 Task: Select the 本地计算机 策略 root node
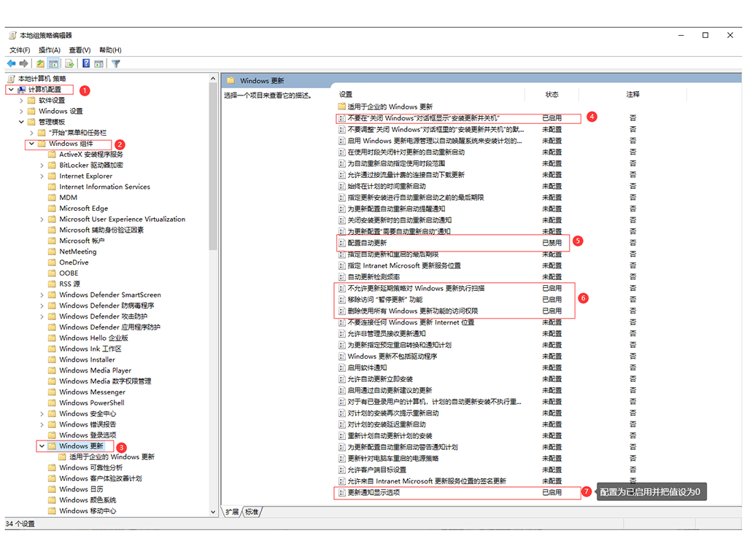pyautogui.click(x=42, y=79)
